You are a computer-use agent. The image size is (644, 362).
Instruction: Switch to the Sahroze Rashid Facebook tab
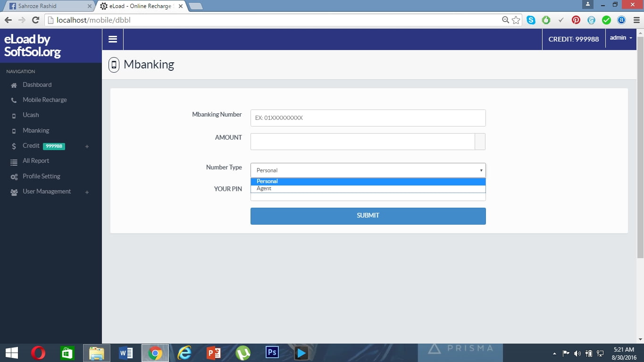coord(49,6)
